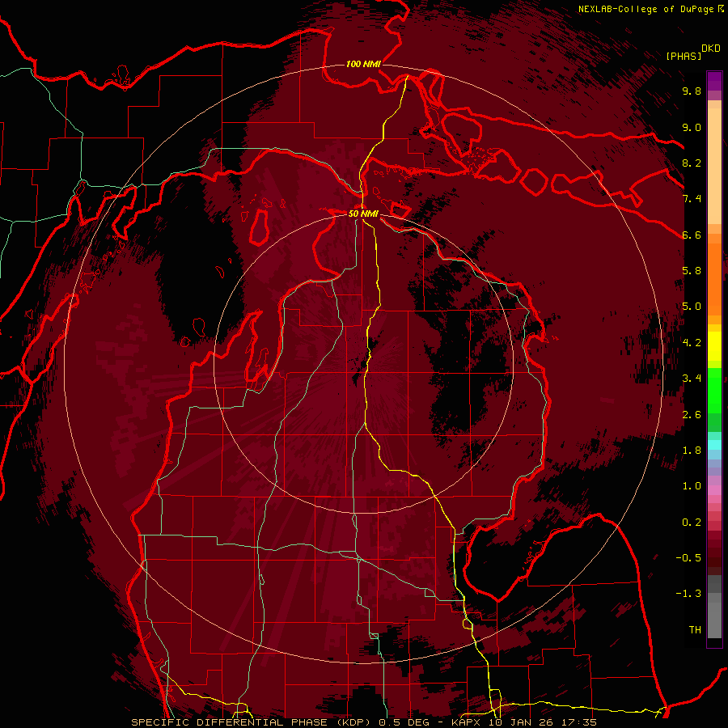Viewport: 728px width, 728px height.
Task: Click the 1.8 value on the scale
Action: 692,451
